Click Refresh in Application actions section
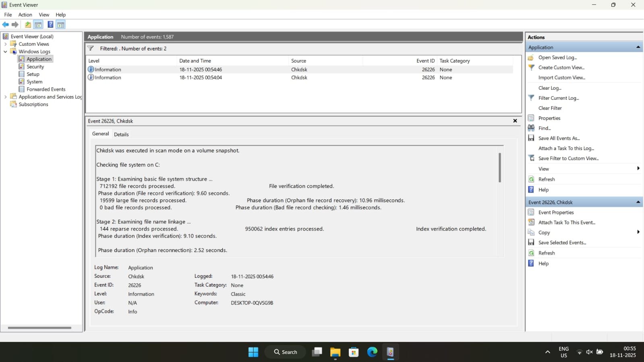Image resolution: width=644 pixels, height=362 pixels. pyautogui.click(x=547, y=179)
